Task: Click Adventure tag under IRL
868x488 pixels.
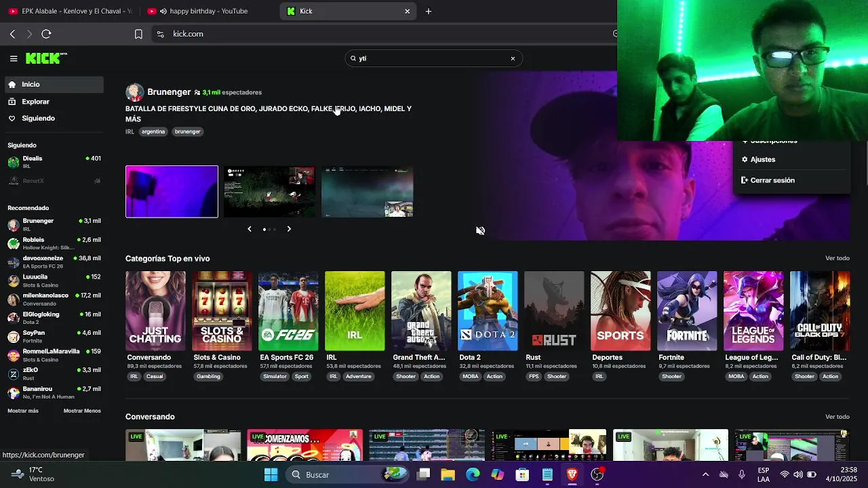Action: [x=359, y=377]
